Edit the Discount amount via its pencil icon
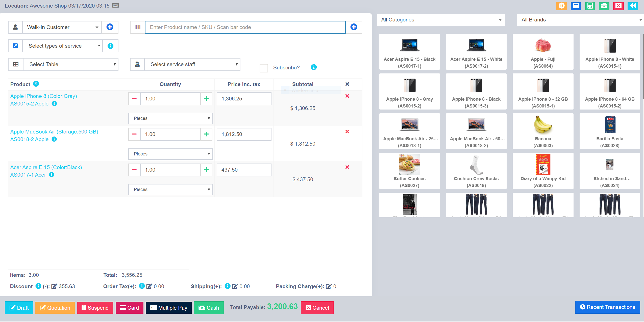The height and width of the screenshot is (322, 644). (x=54, y=286)
